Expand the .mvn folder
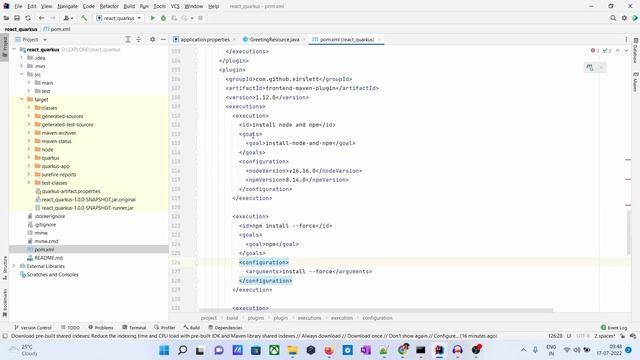 [x=22, y=66]
